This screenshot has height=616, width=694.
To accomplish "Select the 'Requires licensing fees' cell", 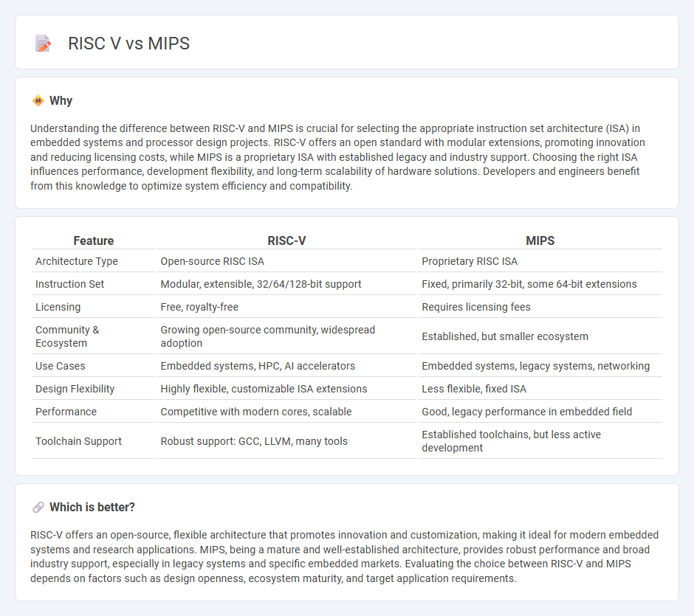I will click(x=476, y=308).
